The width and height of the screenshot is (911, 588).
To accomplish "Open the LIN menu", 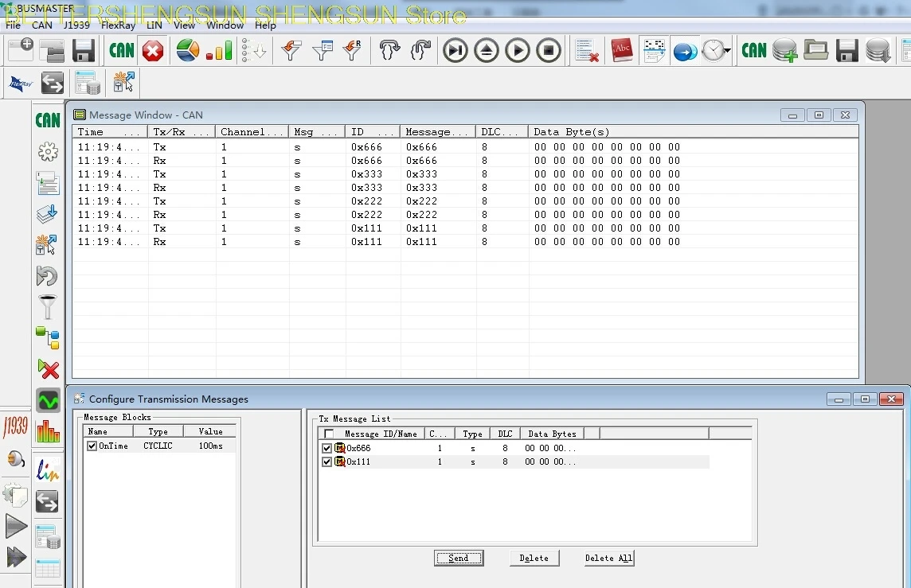I will click(x=154, y=25).
